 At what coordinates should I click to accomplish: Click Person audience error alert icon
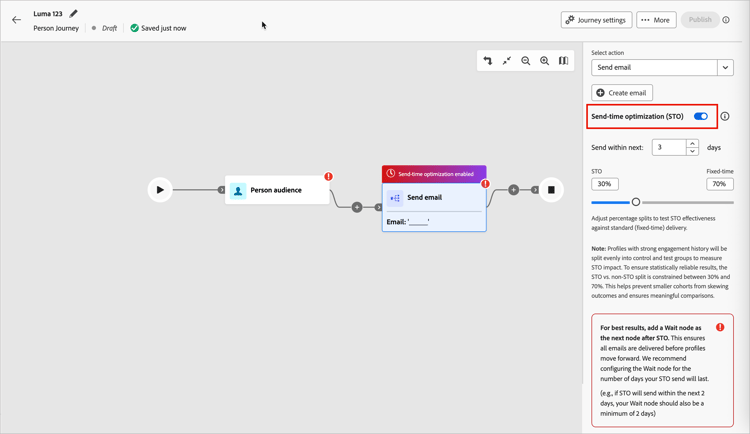pyautogui.click(x=329, y=177)
